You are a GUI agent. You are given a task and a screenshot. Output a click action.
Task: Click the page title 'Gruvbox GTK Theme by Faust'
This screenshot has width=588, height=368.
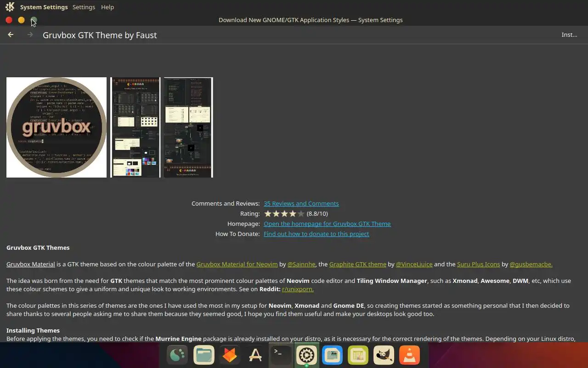point(100,35)
